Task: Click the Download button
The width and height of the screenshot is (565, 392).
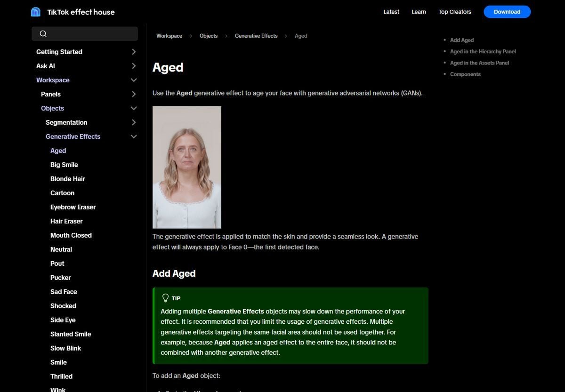Action: pos(507,12)
